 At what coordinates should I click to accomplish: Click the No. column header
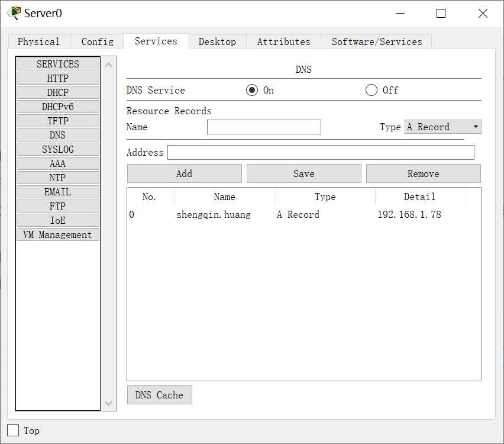point(151,197)
